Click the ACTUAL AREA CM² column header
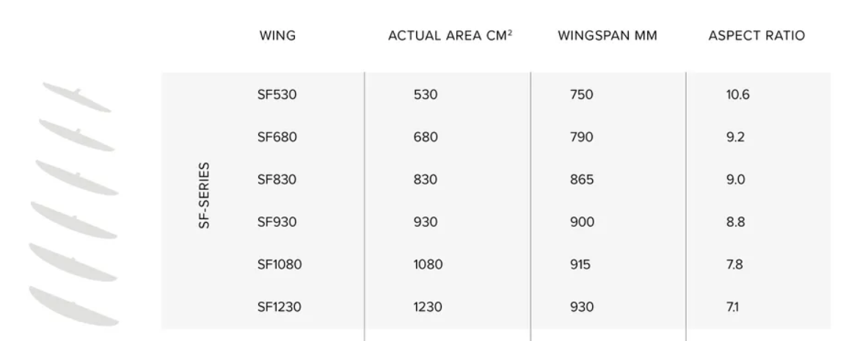Viewport: 868px width, 341px height. 450,35
